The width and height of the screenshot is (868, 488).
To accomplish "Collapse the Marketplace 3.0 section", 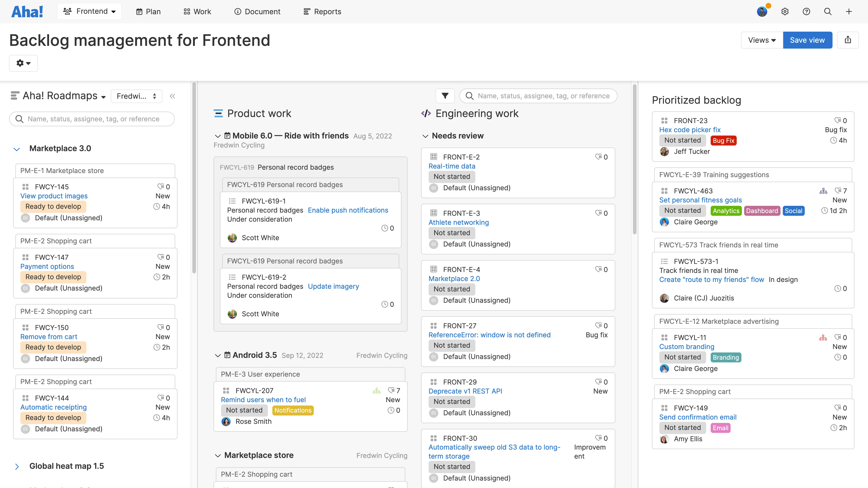I will click(17, 149).
